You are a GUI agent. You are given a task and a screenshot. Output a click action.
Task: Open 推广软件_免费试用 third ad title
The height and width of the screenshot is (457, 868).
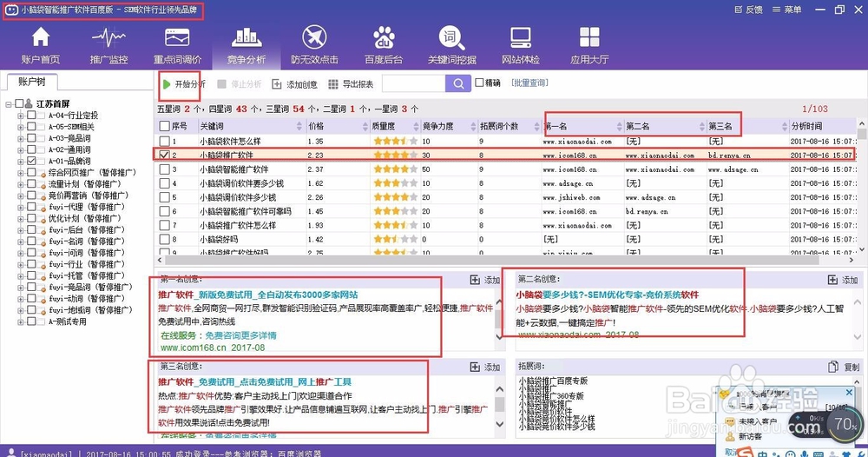[254, 381]
